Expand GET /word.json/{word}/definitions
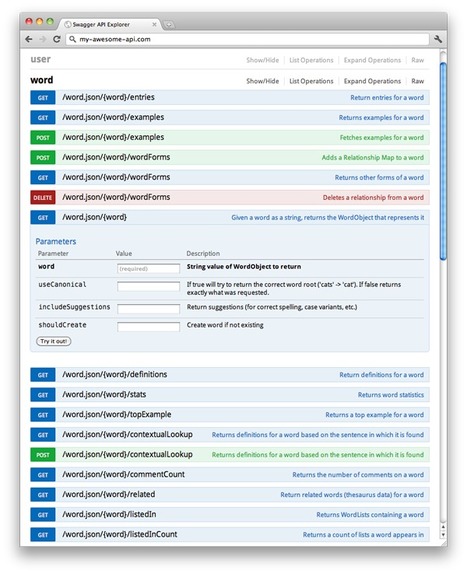This screenshot has height=574, width=467. [115, 374]
